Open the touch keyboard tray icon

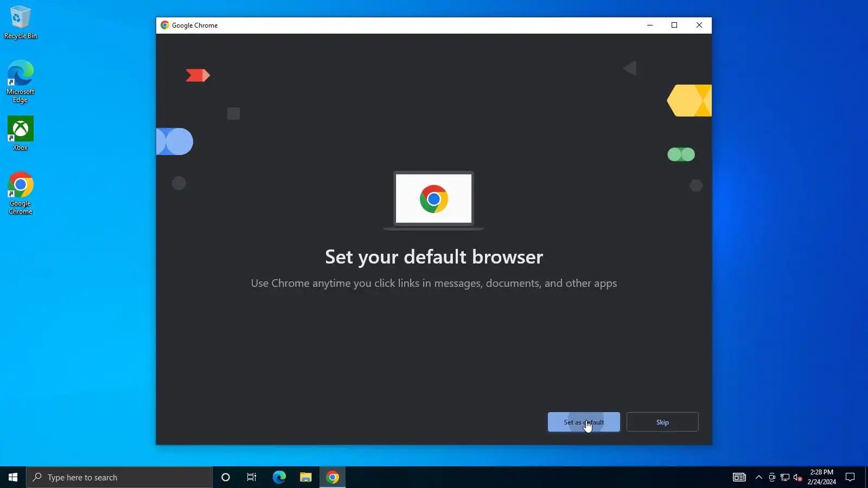739,477
